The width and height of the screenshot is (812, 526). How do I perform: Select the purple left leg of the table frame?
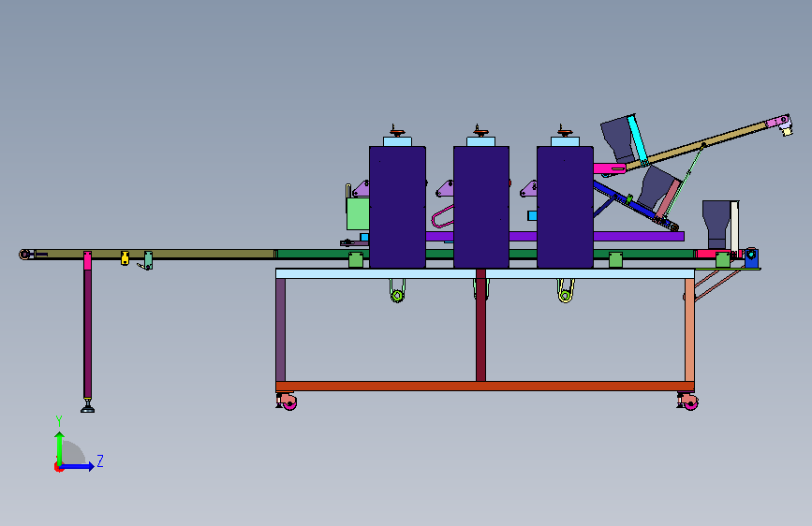281,329
